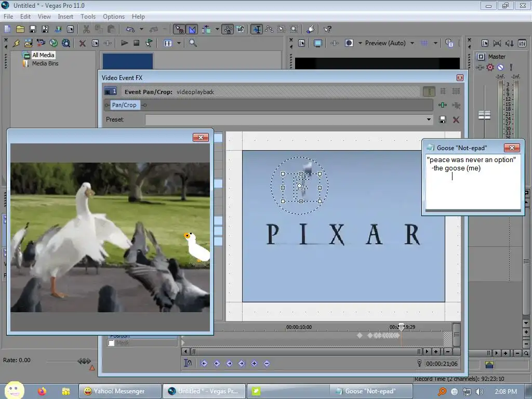Toggle Sync Cursor lock icon

pos(188,363)
